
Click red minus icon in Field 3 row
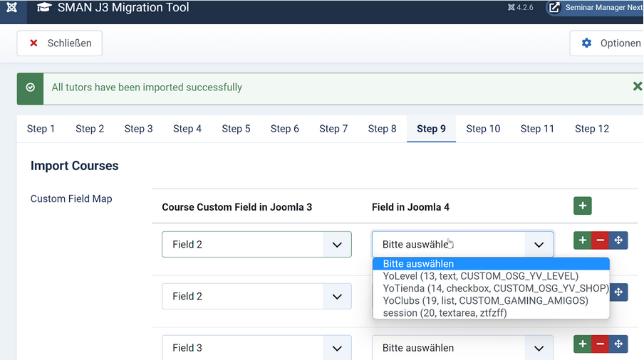[x=600, y=344]
